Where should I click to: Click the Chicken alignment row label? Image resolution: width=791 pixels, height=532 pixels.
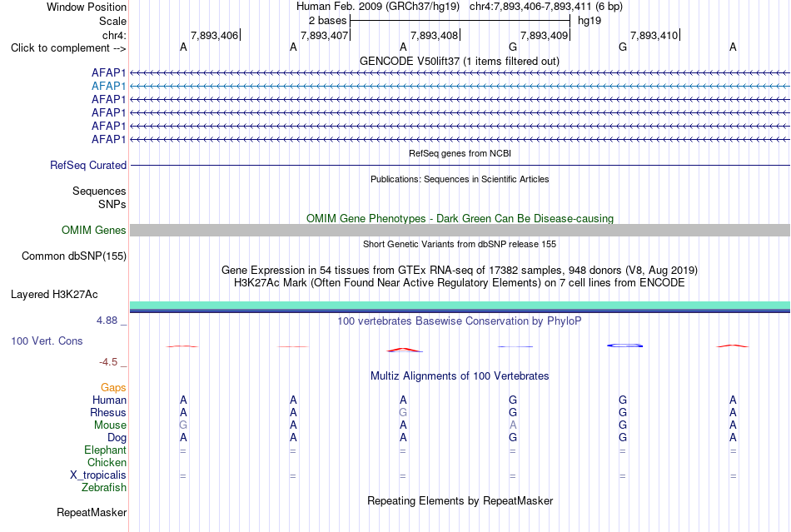[x=107, y=463]
